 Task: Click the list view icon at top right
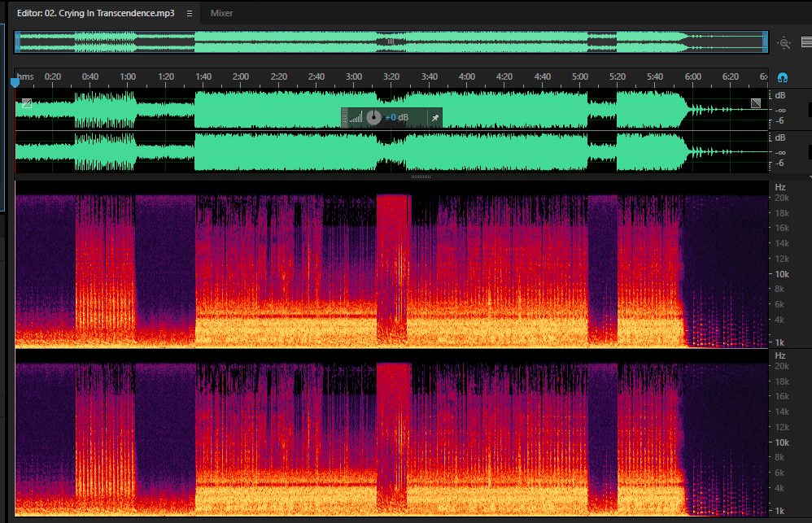click(806, 42)
